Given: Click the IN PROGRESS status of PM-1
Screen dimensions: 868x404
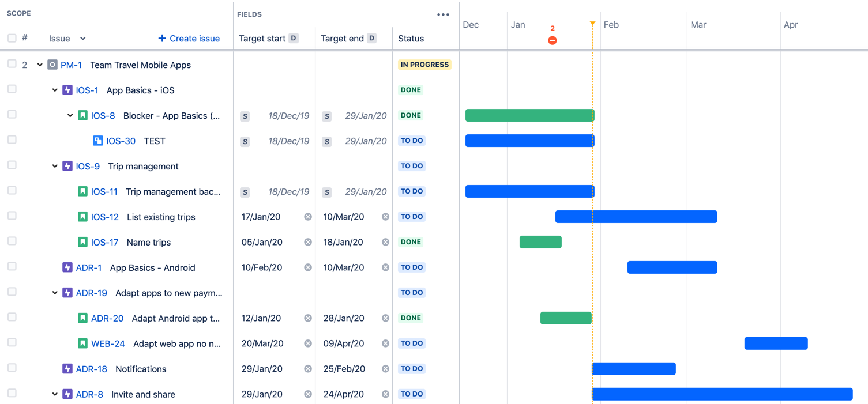Looking at the screenshot, I should 424,65.
